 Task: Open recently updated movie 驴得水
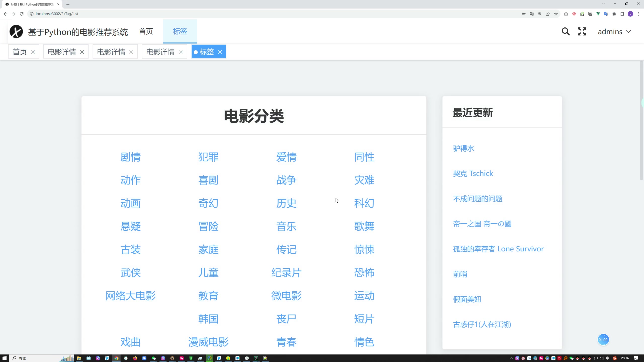pyautogui.click(x=463, y=148)
